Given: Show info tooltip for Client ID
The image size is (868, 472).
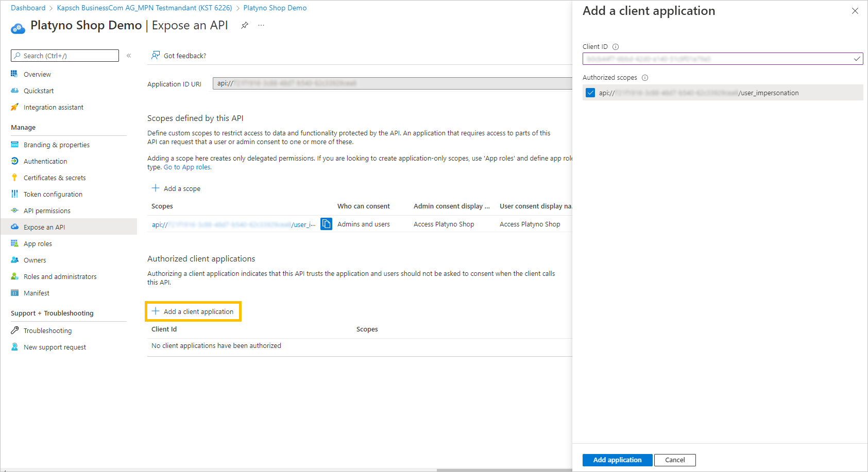Looking at the screenshot, I should pyautogui.click(x=616, y=47).
